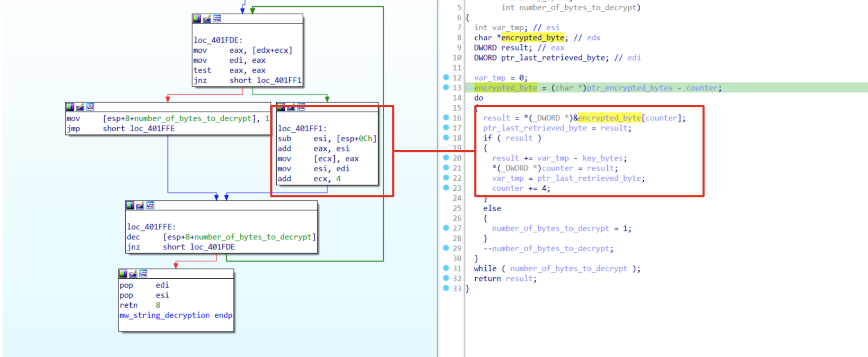This screenshot has height=357, width=868.
Task: Toggle breakpoint dot on pseudocode line 12
Action: (446, 77)
